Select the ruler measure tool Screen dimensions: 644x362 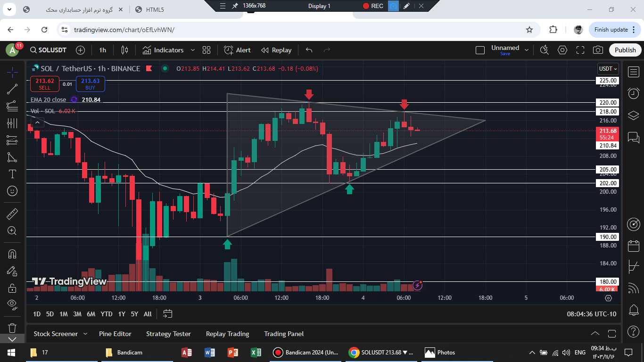(x=12, y=214)
